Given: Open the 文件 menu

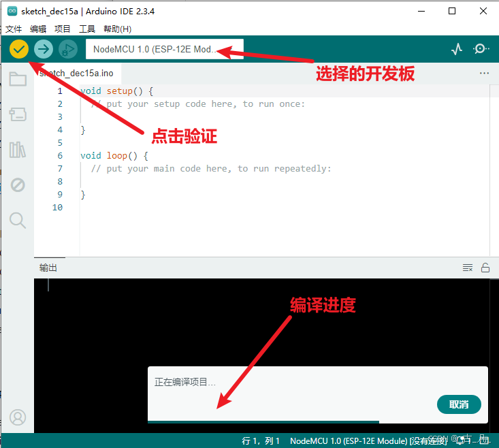Looking at the screenshot, I should tap(14, 29).
